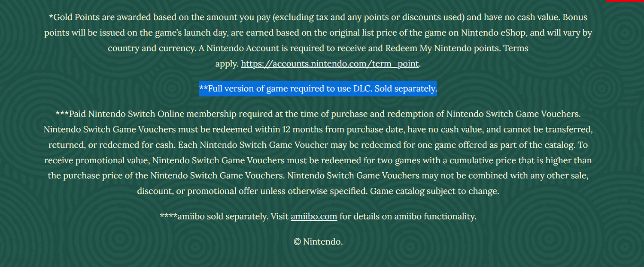Click the word 'Terms' before the accounts link
This screenshot has height=267, width=644.
[516, 48]
